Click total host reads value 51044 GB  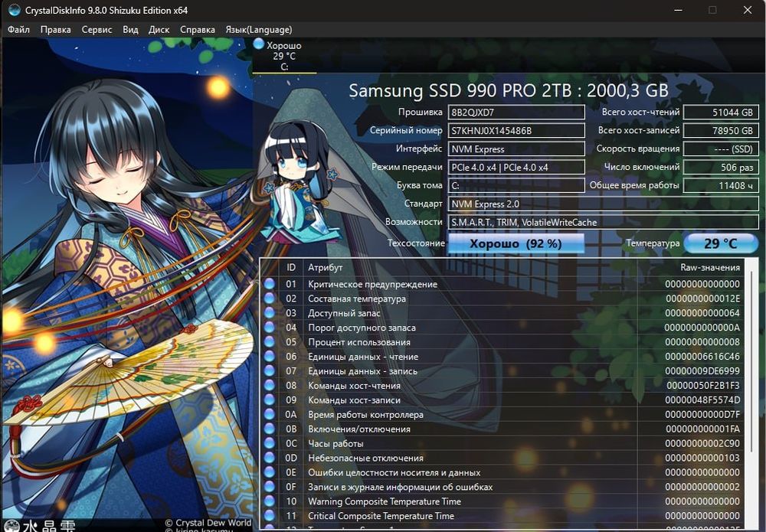(721, 113)
